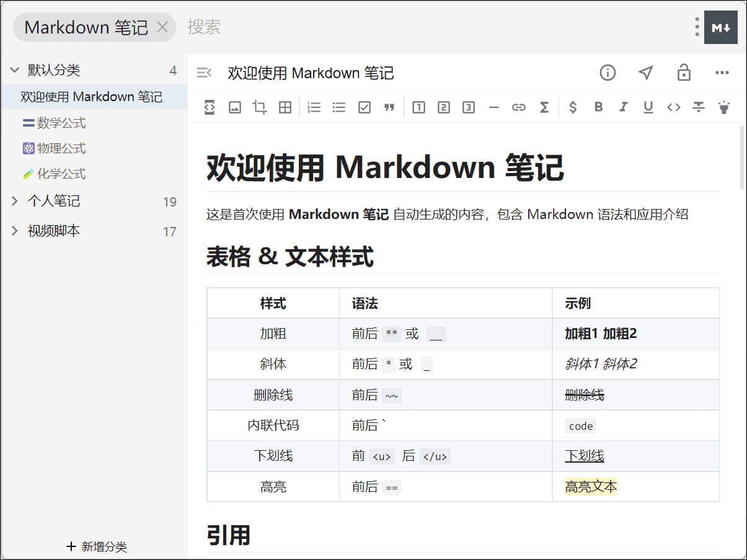This screenshot has height=560, width=747.
Task: Expand the 个人笔记 category
Action: pos(15,201)
